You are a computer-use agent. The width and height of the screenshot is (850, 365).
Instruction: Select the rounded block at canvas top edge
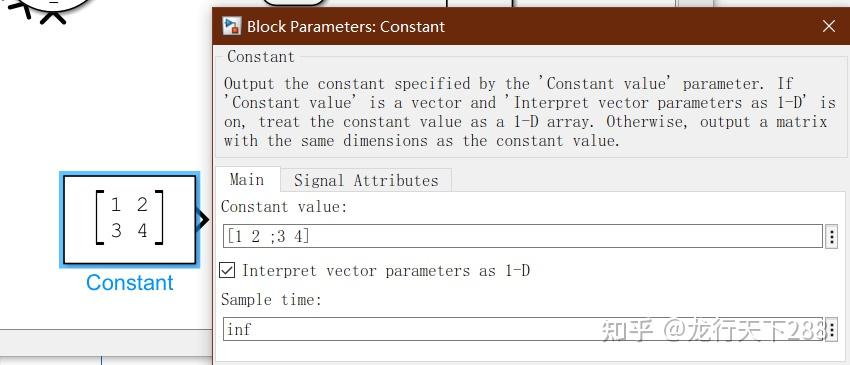[293, 3]
